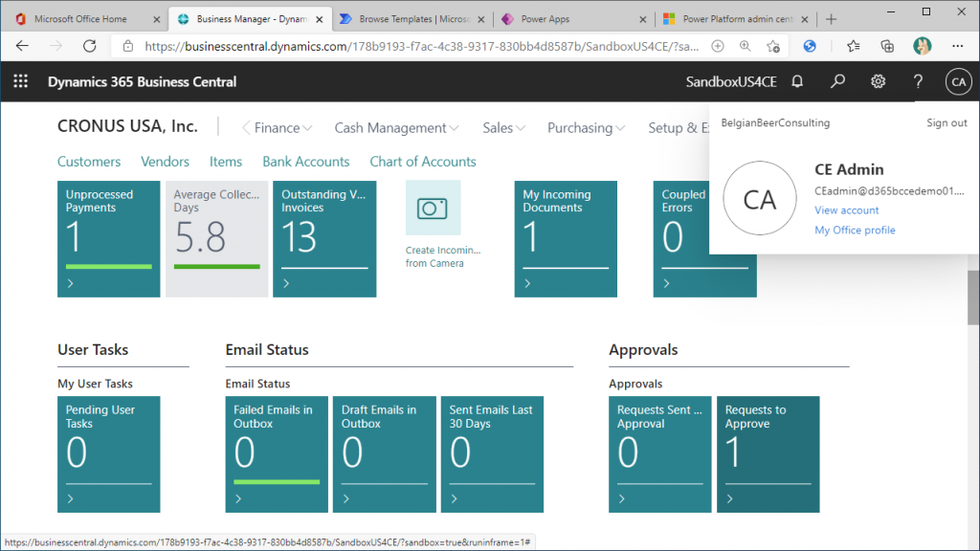This screenshot has width=980, height=551.
Task: Open the Pending User Tasks tile
Action: coord(109,454)
